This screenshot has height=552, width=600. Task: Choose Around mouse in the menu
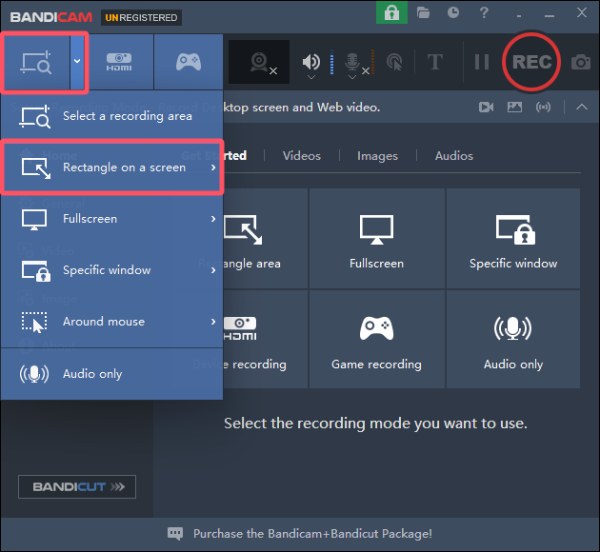coord(111,322)
